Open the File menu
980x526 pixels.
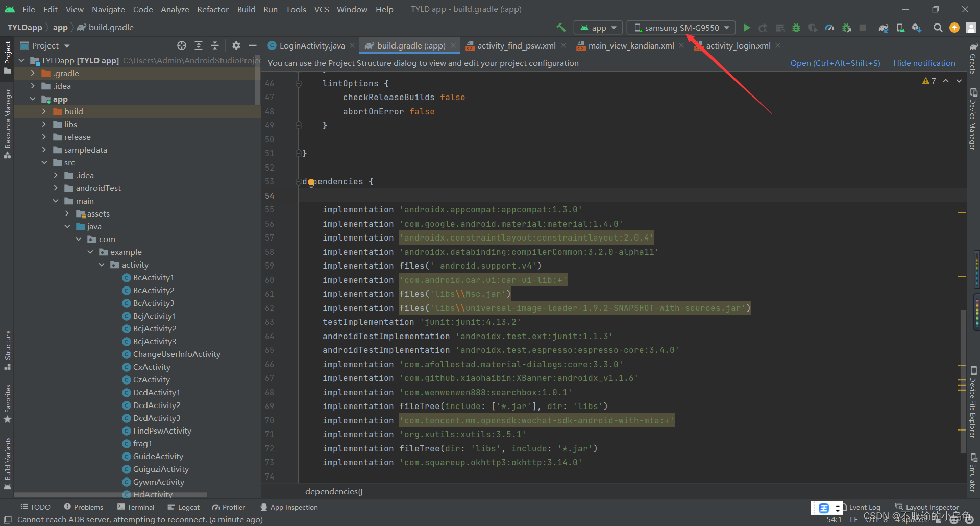pyautogui.click(x=29, y=9)
